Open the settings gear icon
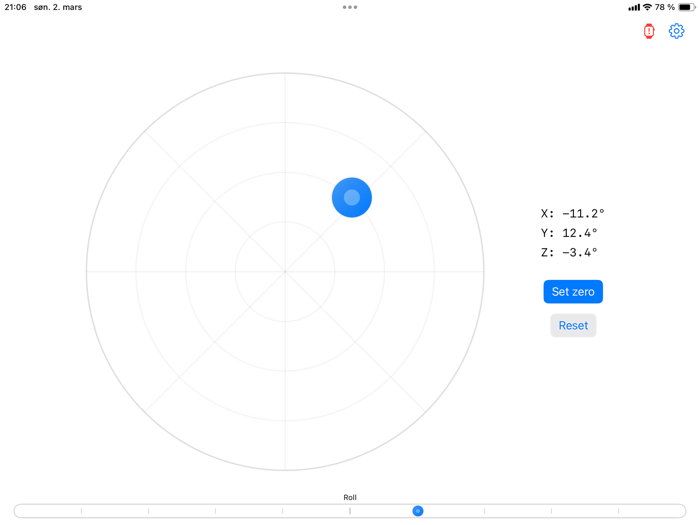The width and height of the screenshot is (700, 525). pyautogui.click(x=676, y=31)
